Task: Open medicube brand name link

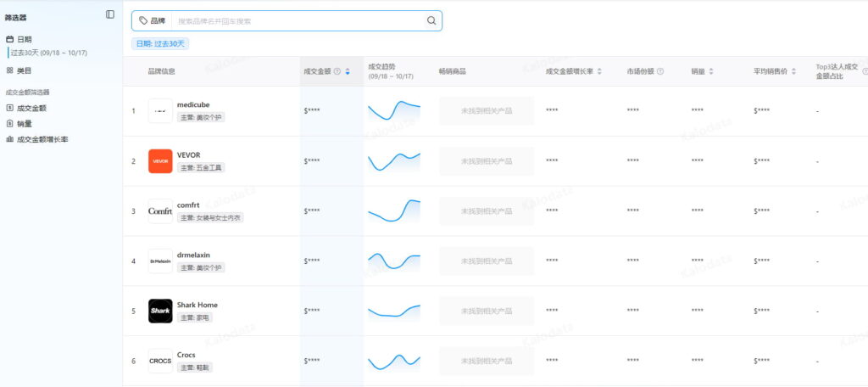Action: [193, 104]
